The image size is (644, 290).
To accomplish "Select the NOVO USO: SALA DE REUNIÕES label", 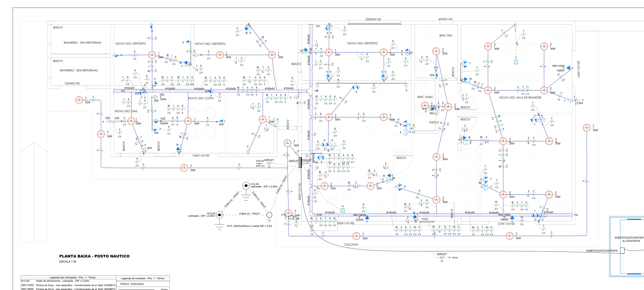I will tap(520, 97).
